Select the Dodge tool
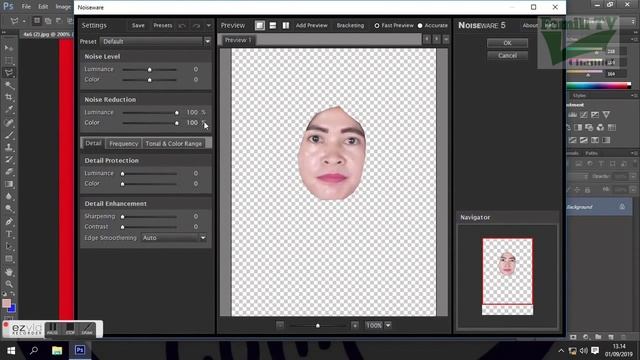640x360 pixels. [x=9, y=209]
